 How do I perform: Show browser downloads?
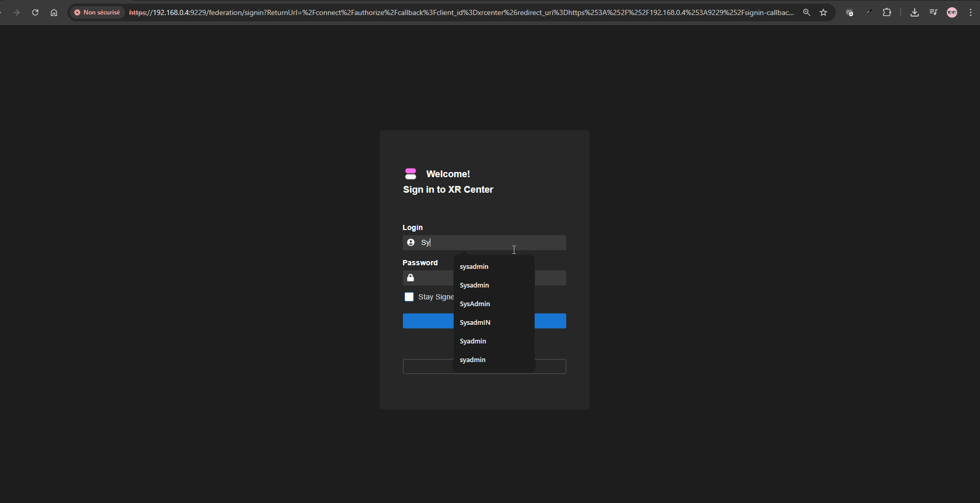pyautogui.click(x=915, y=12)
